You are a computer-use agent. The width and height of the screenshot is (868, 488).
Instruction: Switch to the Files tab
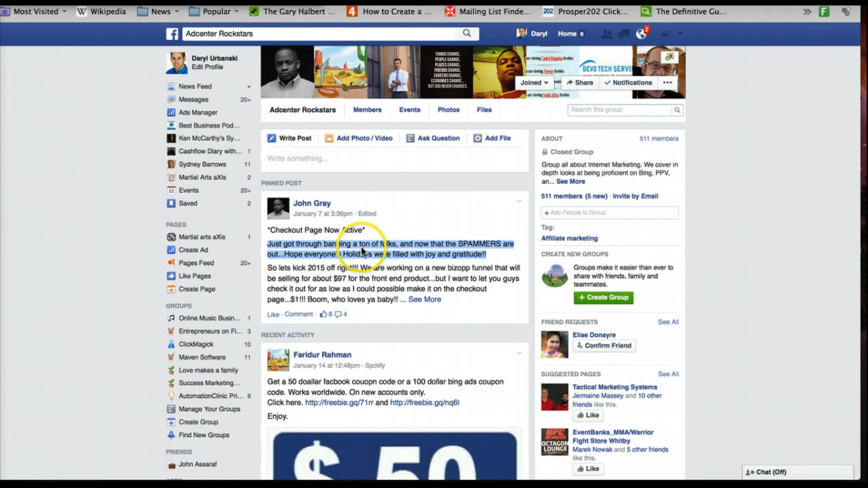click(484, 110)
